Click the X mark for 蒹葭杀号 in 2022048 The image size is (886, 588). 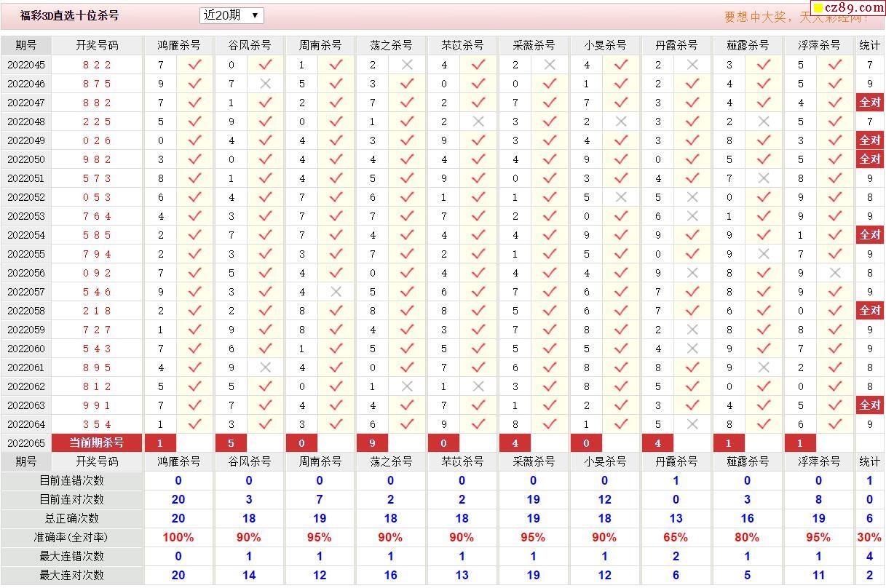click(x=764, y=122)
